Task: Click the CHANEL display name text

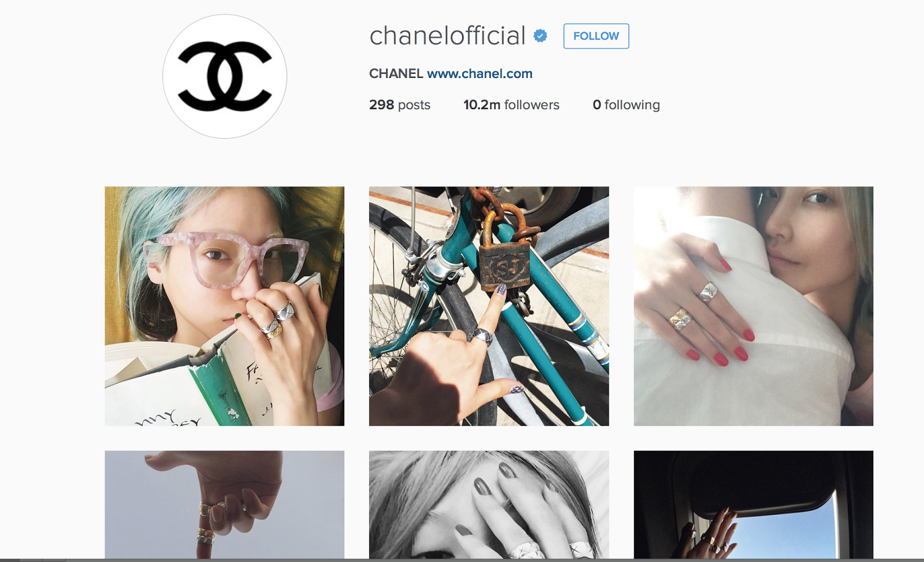Action: click(x=396, y=73)
